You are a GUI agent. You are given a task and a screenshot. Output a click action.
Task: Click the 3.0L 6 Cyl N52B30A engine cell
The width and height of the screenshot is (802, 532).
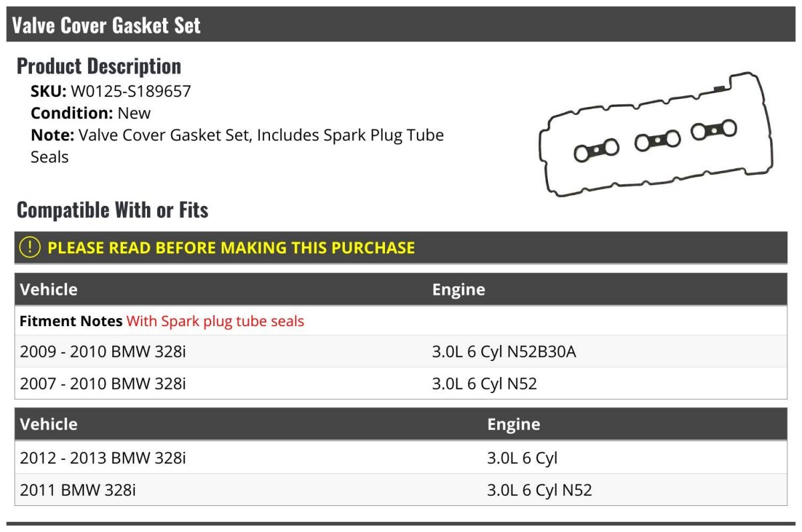point(504,351)
